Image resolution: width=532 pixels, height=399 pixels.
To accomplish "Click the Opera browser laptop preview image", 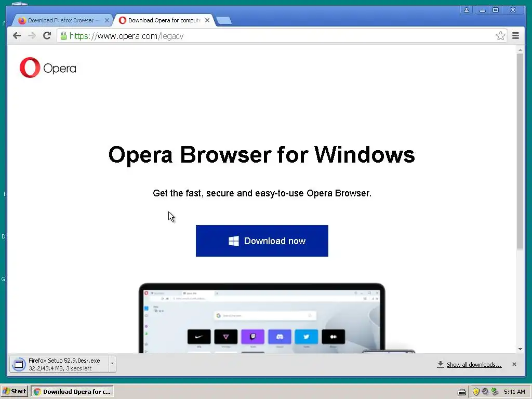I will 262,318.
